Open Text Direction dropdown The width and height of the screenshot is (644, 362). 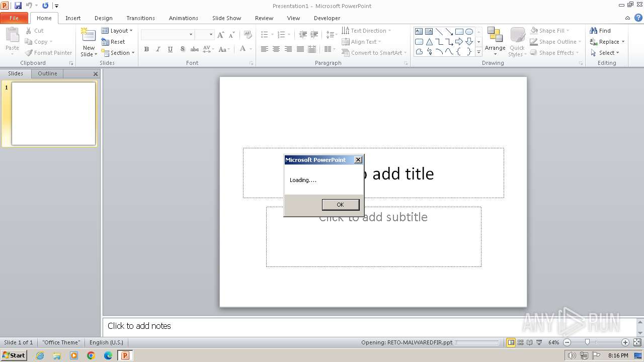(x=366, y=31)
